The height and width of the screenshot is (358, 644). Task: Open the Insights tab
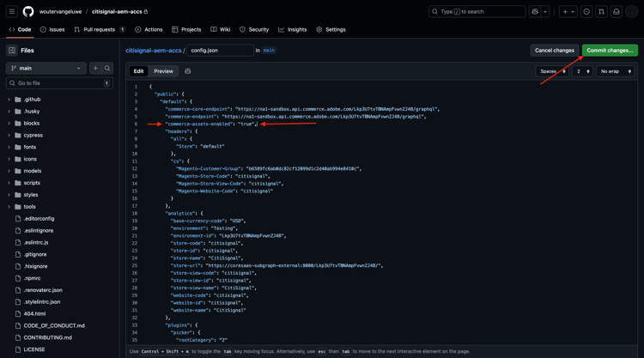click(x=293, y=29)
